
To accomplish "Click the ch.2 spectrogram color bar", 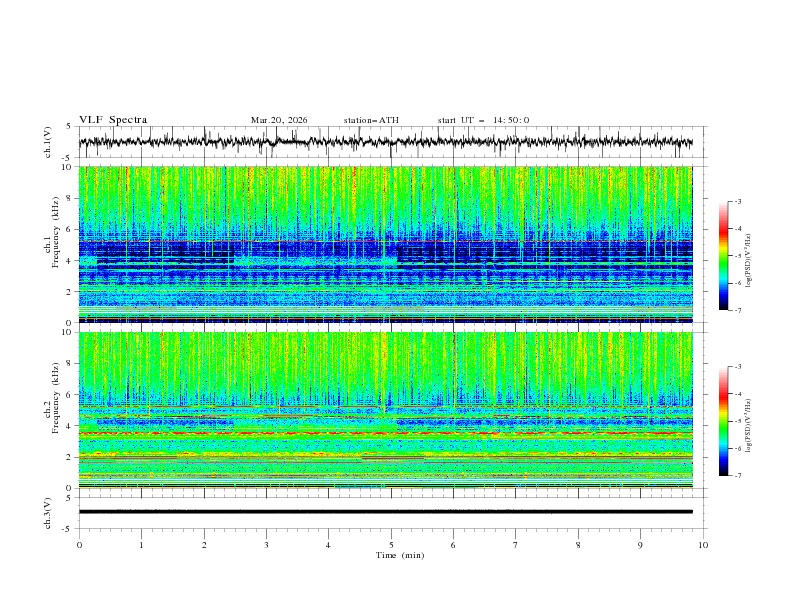I will point(723,421).
